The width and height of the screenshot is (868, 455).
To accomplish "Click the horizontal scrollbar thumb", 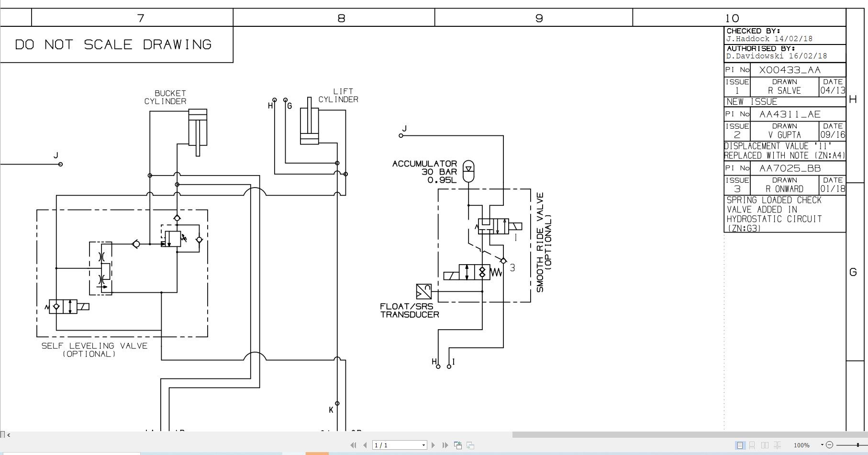I will click(690, 434).
